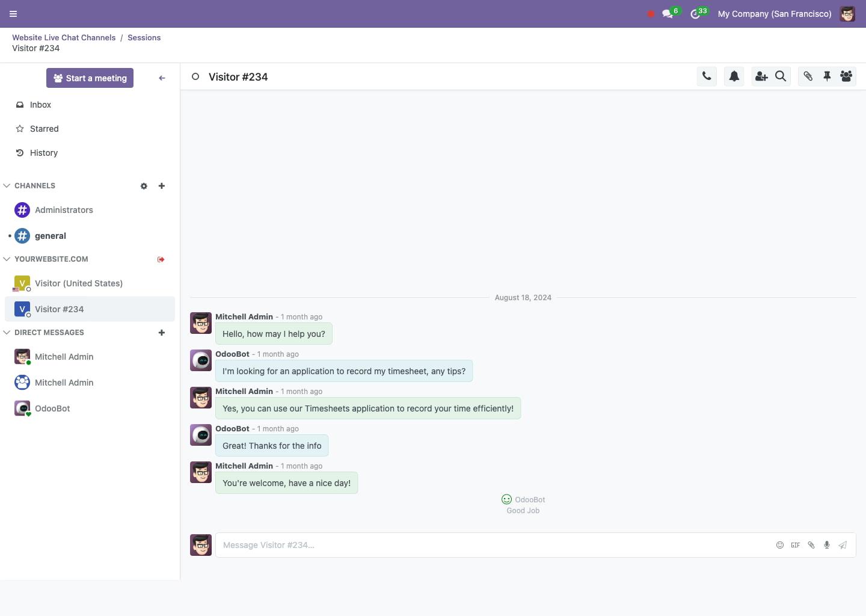The height and width of the screenshot is (616, 866).
Task: Collapse the sidebar with arrow icon
Action: click(x=162, y=78)
